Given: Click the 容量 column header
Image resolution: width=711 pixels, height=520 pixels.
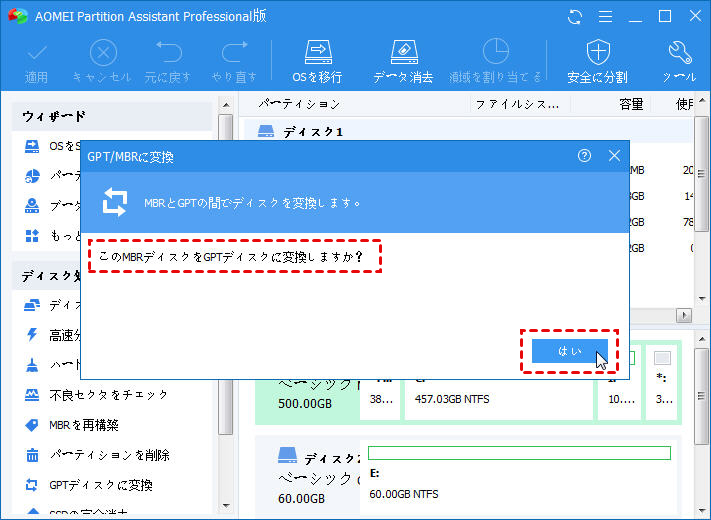Looking at the screenshot, I should 631,104.
